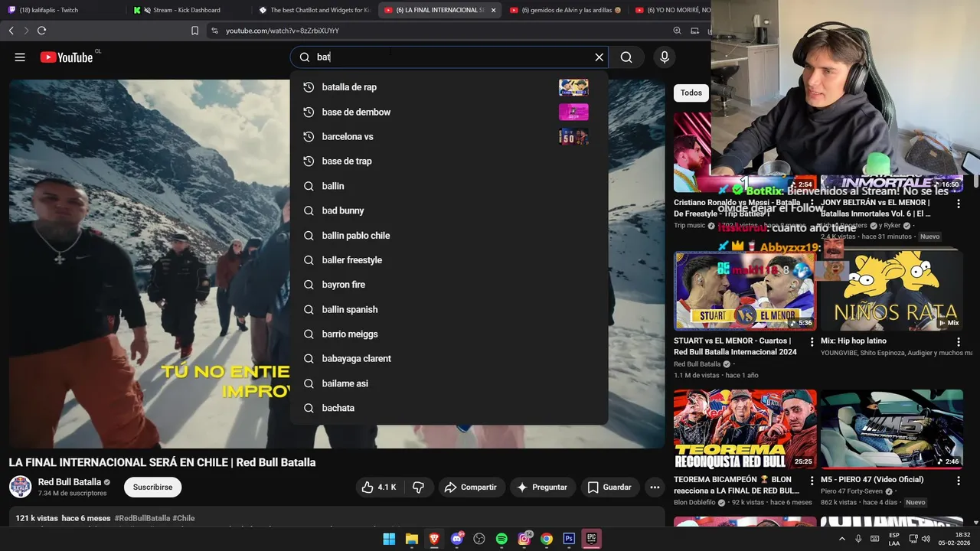Screen dimensions: 980x551
Task: Bookmark this page with the bookmark icon
Action: point(194,31)
